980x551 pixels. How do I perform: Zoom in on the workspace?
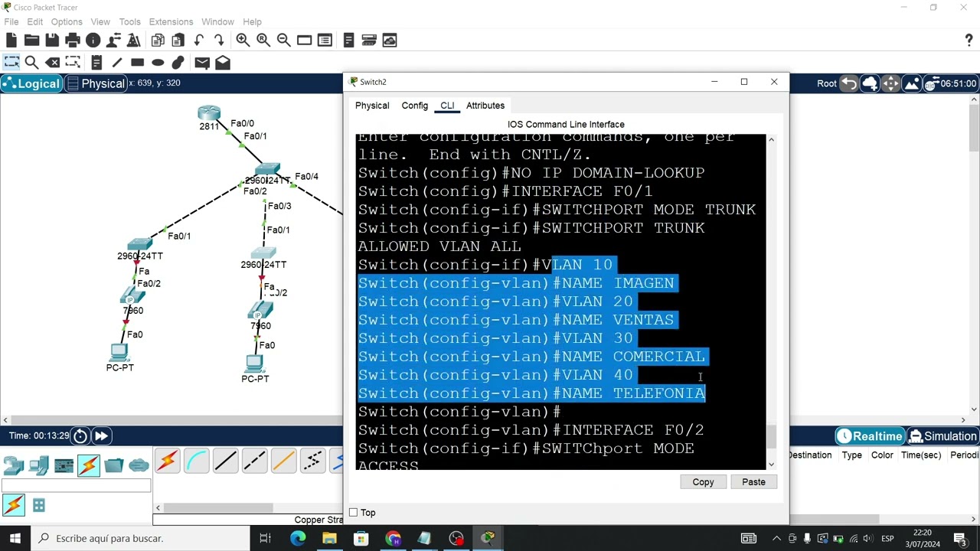click(x=243, y=40)
